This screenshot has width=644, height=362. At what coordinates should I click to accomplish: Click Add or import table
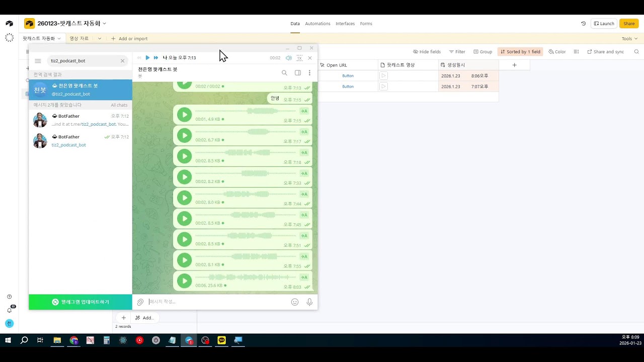[129, 39]
